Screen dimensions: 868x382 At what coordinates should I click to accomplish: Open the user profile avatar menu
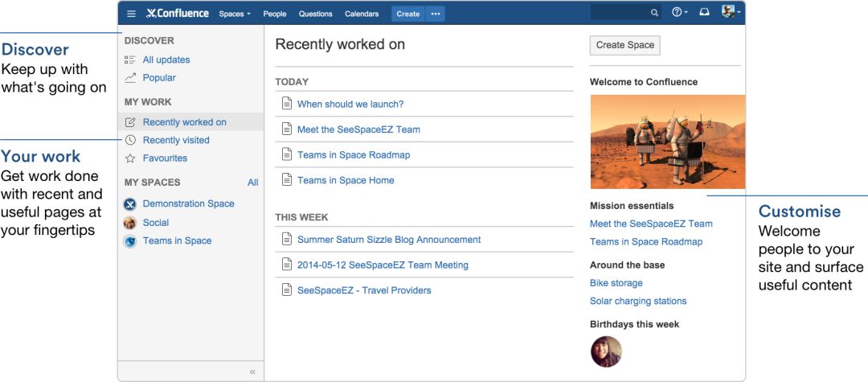pyautogui.click(x=731, y=12)
